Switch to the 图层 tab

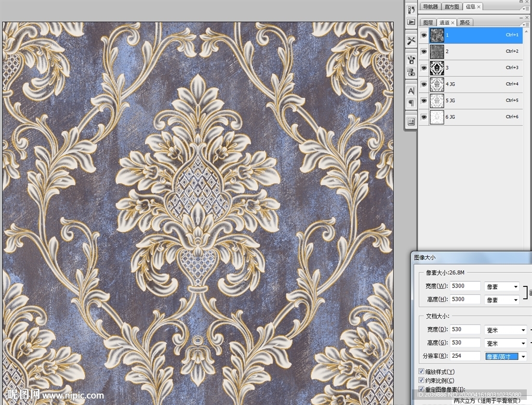tap(428, 22)
